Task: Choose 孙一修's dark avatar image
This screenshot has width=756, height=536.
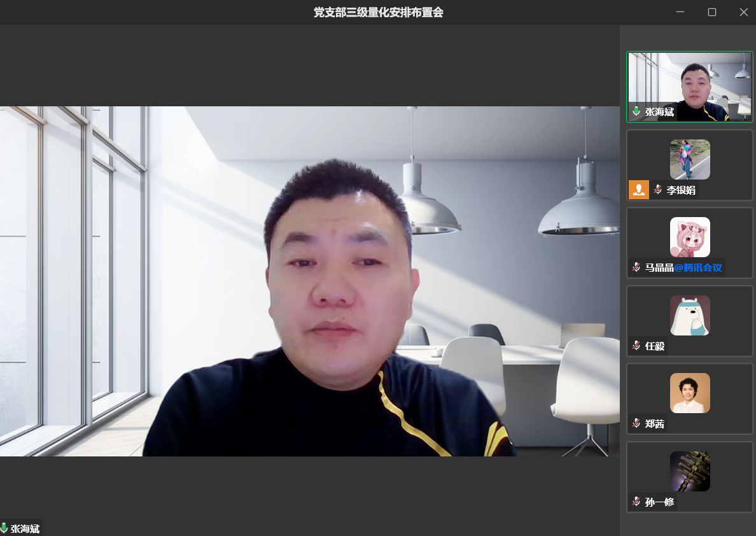Action: coord(690,471)
